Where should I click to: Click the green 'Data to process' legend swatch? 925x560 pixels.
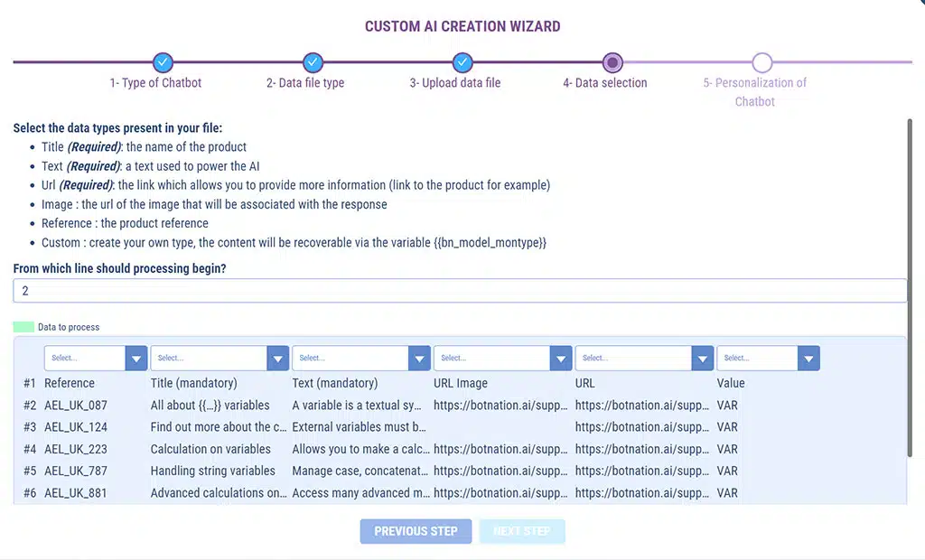point(24,327)
